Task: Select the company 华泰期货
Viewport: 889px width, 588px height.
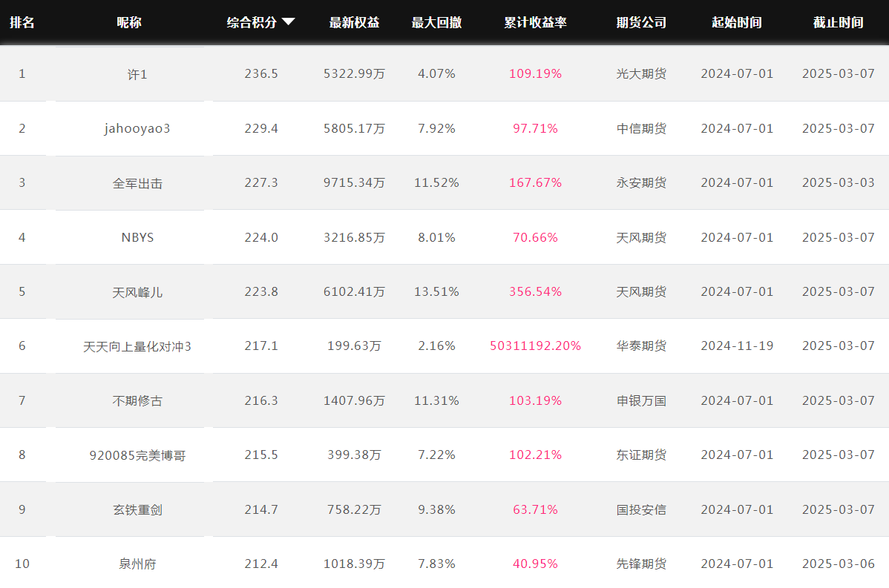Action: (x=641, y=346)
